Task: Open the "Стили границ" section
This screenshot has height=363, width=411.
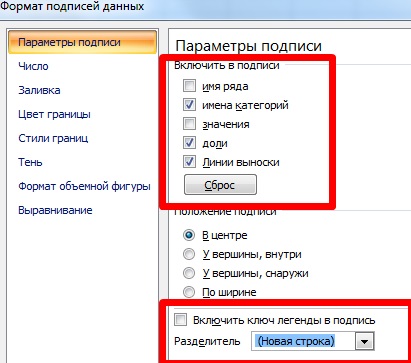Action: [53, 138]
